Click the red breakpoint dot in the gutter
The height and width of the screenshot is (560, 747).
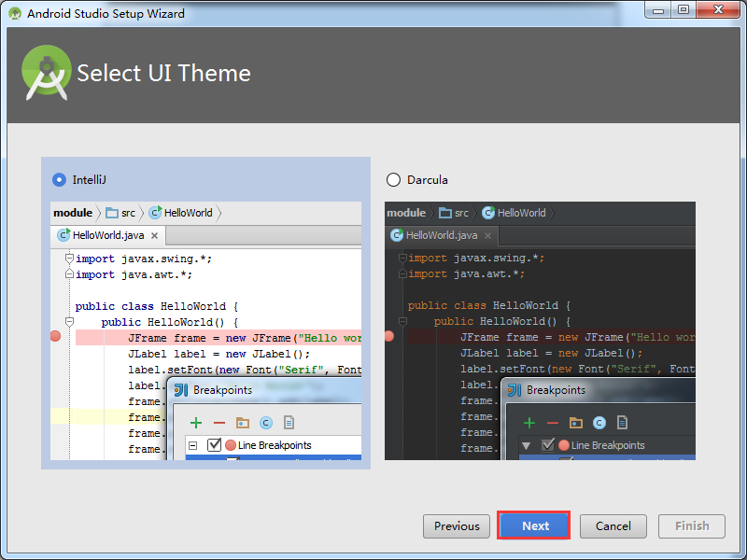(57, 337)
